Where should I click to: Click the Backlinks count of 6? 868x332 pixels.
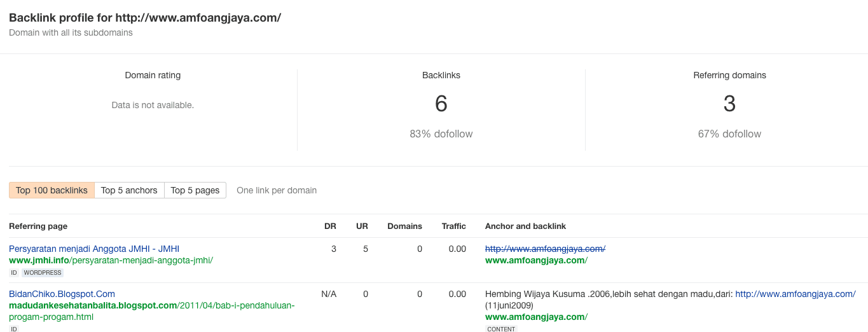pyautogui.click(x=441, y=104)
